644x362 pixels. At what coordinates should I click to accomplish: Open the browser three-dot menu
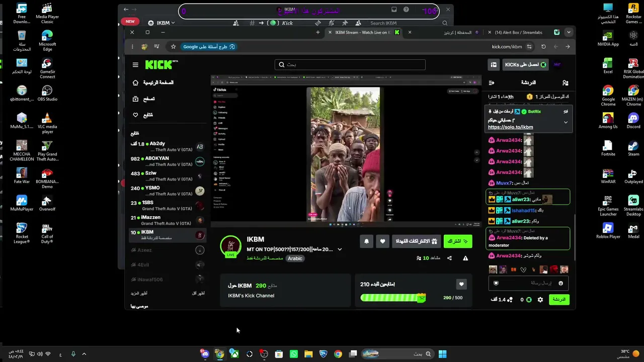click(x=132, y=47)
